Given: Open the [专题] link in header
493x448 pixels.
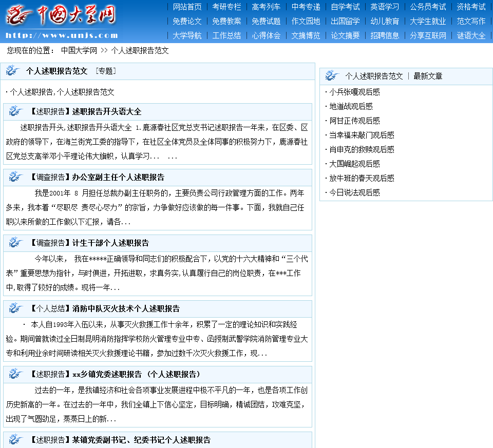Looking at the screenshot, I should pos(106,71).
